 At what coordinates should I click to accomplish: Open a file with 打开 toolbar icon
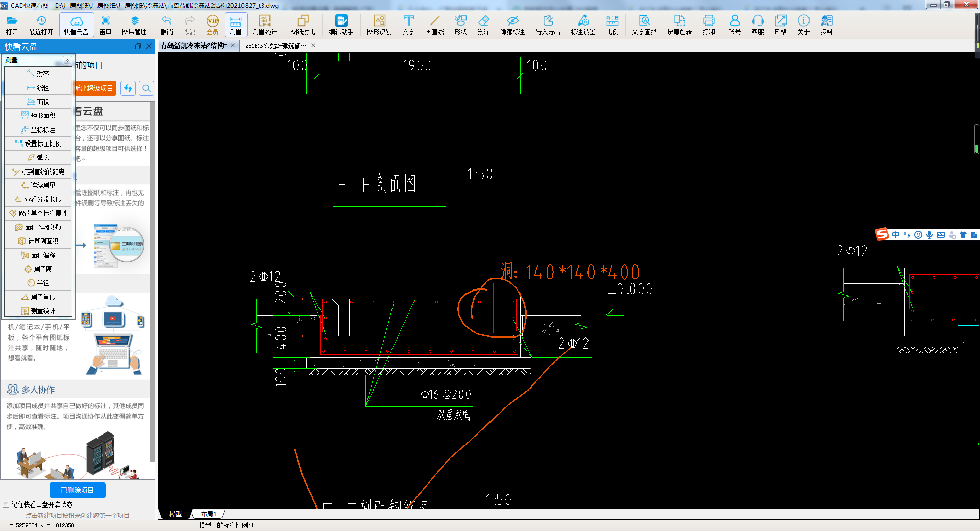pyautogui.click(x=12, y=25)
